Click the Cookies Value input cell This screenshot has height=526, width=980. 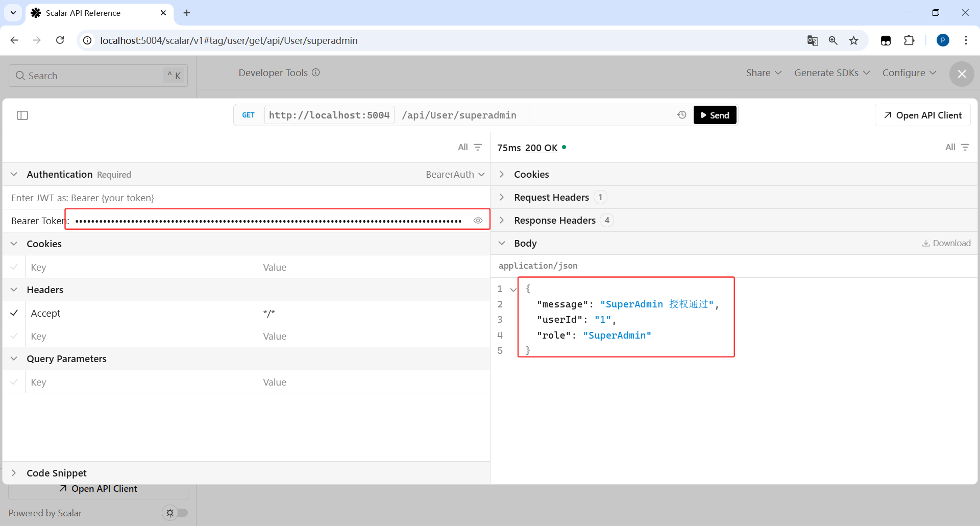(x=374, y=267)
